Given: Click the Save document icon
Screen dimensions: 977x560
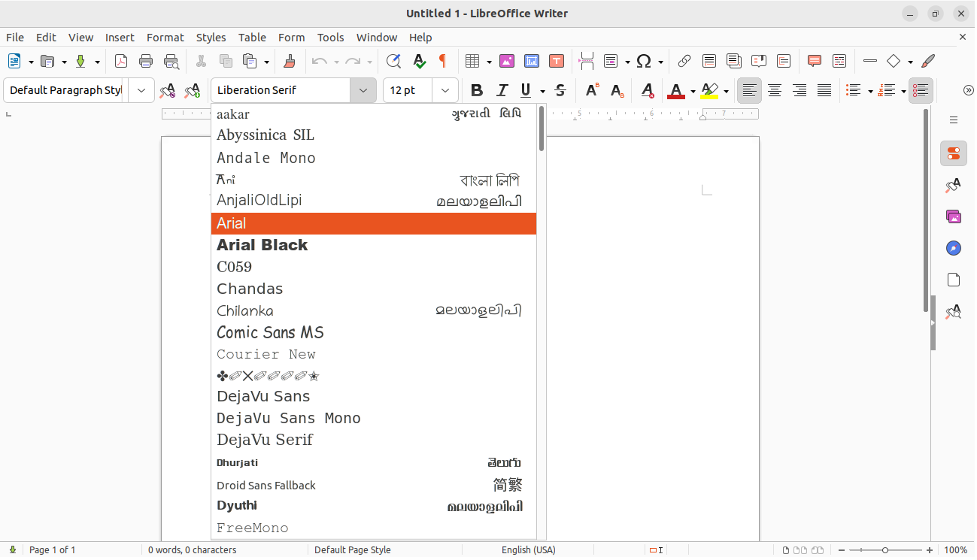Looking at the screenshot, I should [x=80, y=62].
